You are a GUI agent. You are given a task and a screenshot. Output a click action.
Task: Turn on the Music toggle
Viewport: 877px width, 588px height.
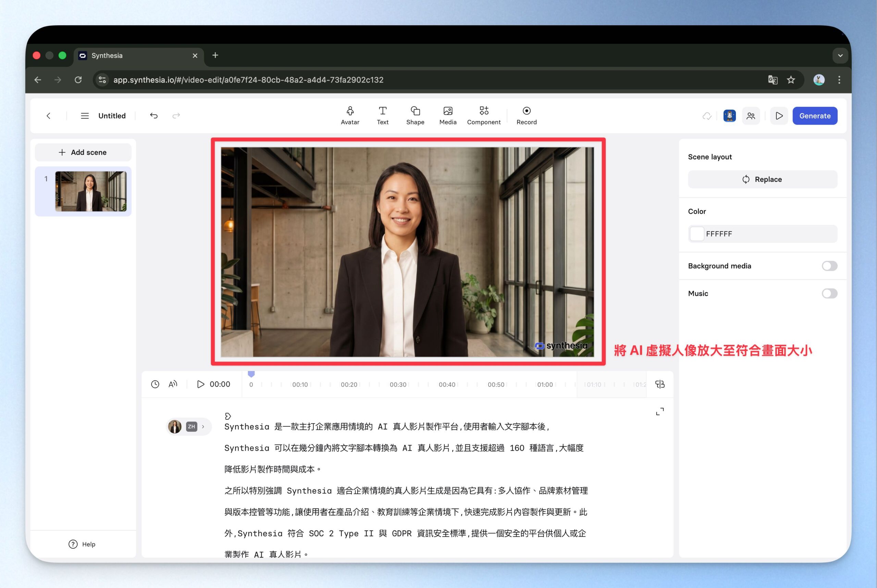pyautogui.click(x=829, y=293)
